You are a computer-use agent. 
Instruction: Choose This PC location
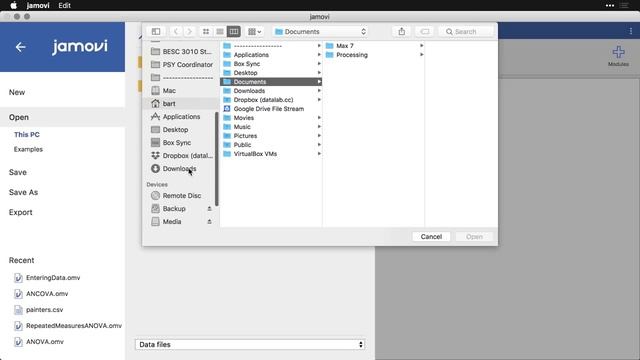click(27, 135)
